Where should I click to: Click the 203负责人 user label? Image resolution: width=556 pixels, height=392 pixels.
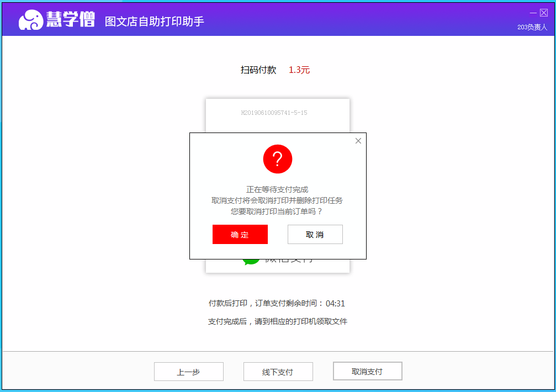point(532,27)
